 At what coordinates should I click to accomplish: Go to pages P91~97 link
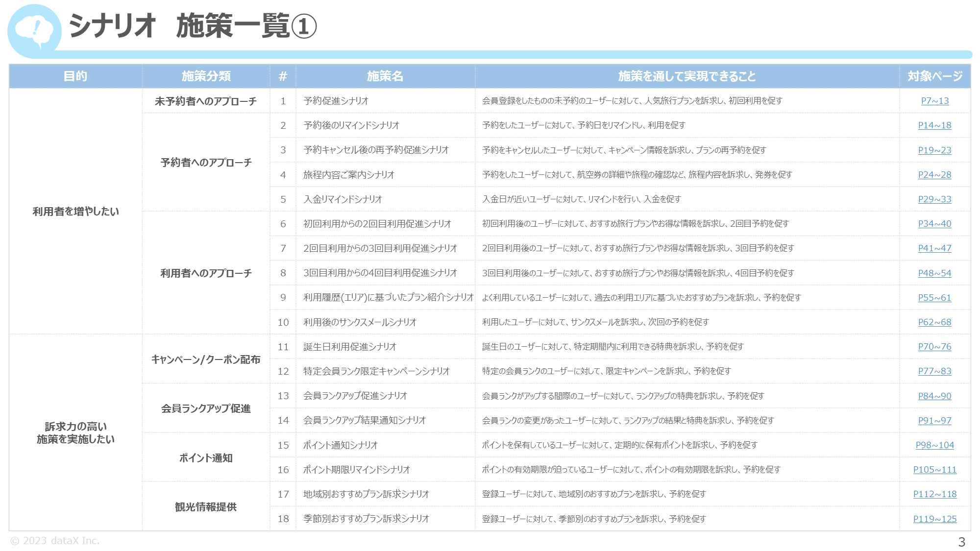(x=935, y=421)
